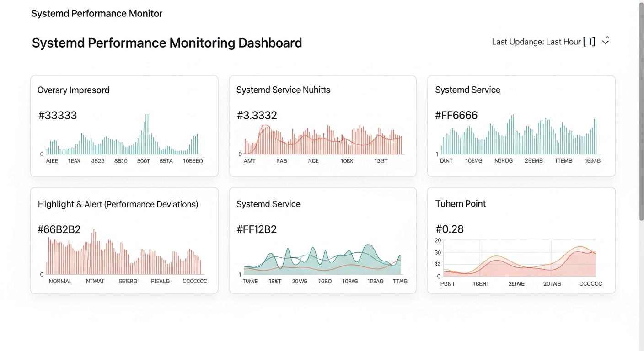Open the Systemd Performance Monitor header
The image size is (644, 351).
[x=97, y=13]
